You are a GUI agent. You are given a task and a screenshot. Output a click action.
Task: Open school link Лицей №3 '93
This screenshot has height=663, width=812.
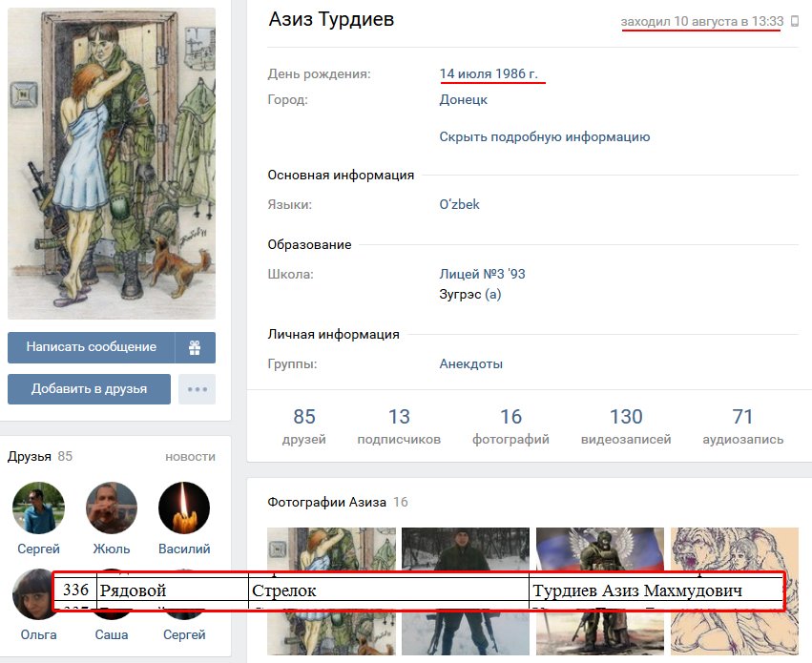point(482,274)
